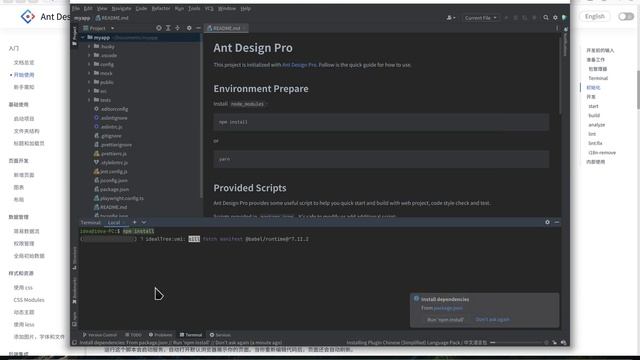The width and height of the screenshot is (640, 360).
Task: Open the Help menu
Action: [x=245, y=8]
